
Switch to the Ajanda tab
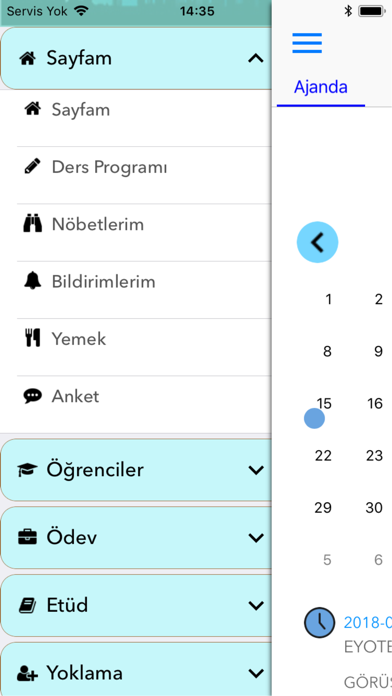321,87
